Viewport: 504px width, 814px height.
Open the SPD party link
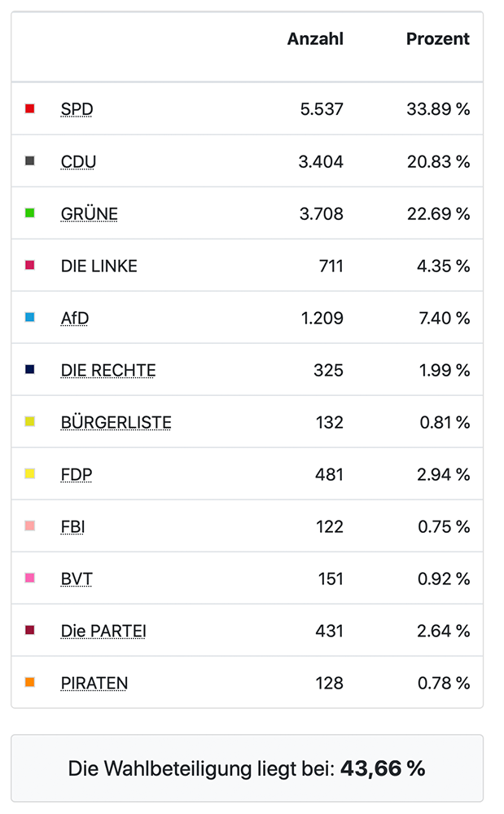(77, 109)
